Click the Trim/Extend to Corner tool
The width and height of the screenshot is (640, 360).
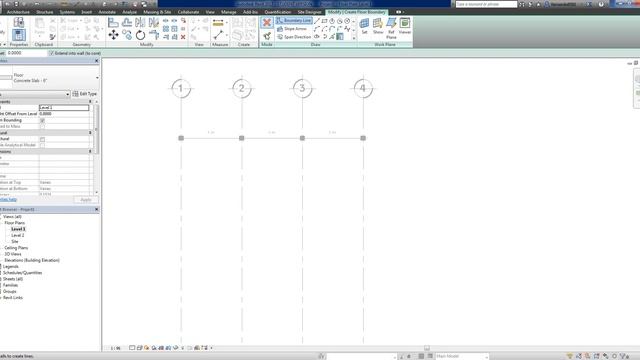(x=154, y=35)
